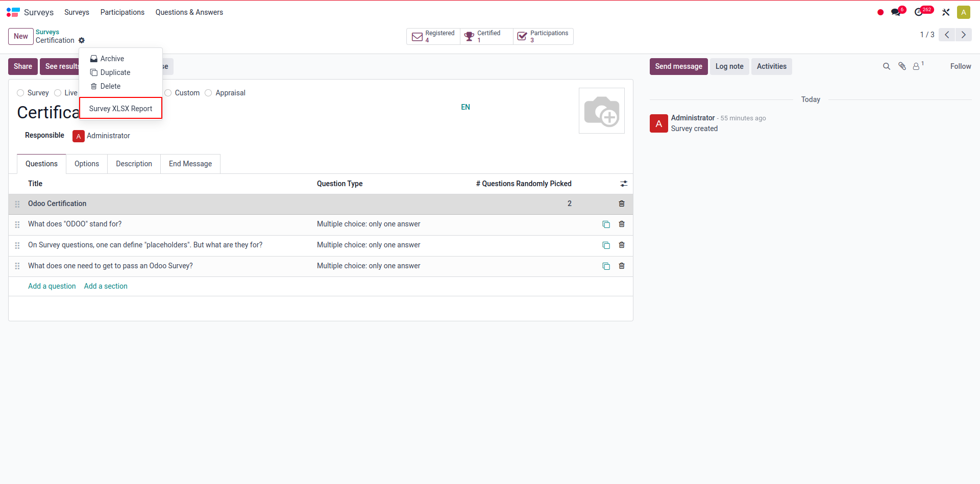The height and width of the screenshot is (484, 980).
Task: Delete the Odoo Certification section row
Action: (622, 203)
